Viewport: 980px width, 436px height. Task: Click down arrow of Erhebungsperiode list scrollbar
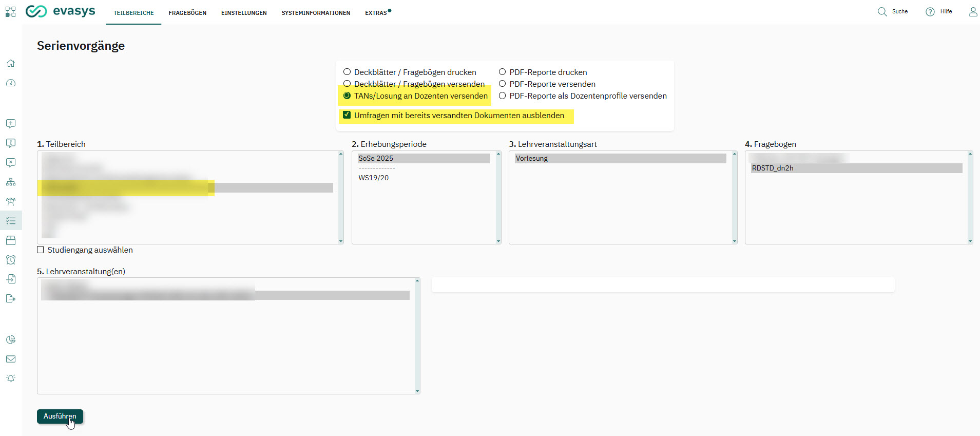498,241
